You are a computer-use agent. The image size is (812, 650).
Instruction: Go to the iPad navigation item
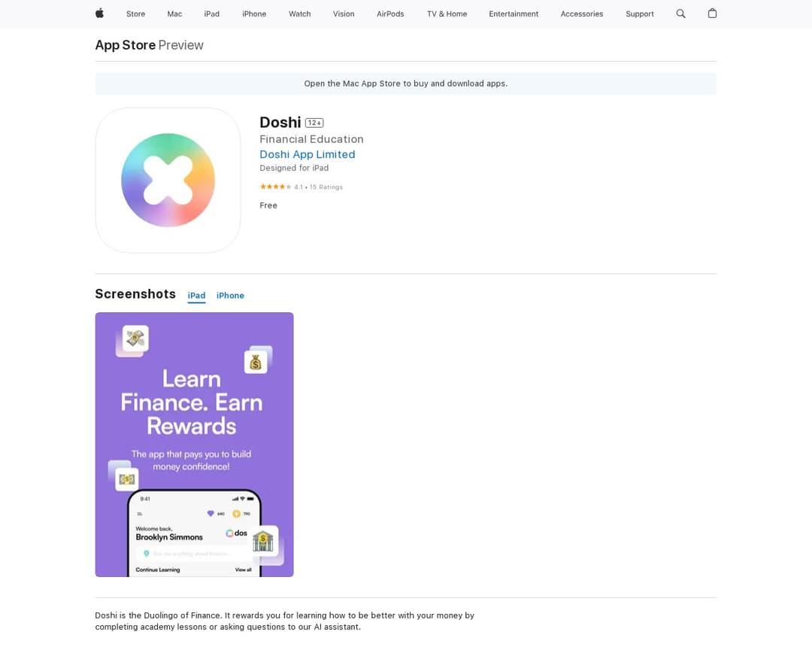click(212, 14)
